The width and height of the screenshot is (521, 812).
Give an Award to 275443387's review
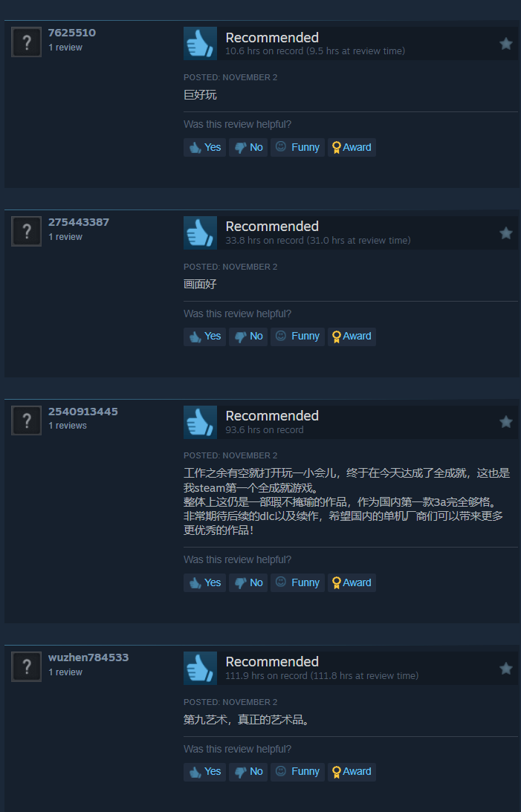pos(352,337)
